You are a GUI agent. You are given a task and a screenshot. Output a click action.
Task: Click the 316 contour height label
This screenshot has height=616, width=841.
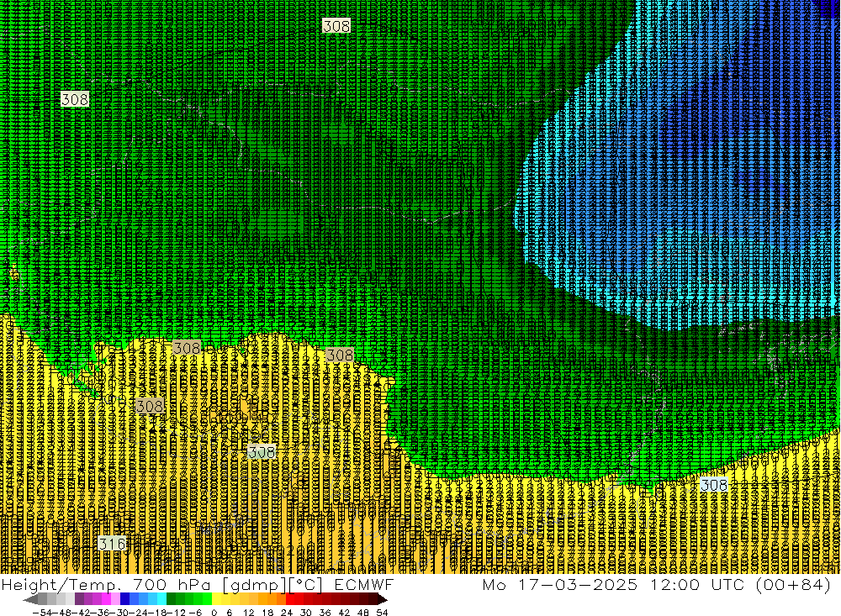[113, 544]
